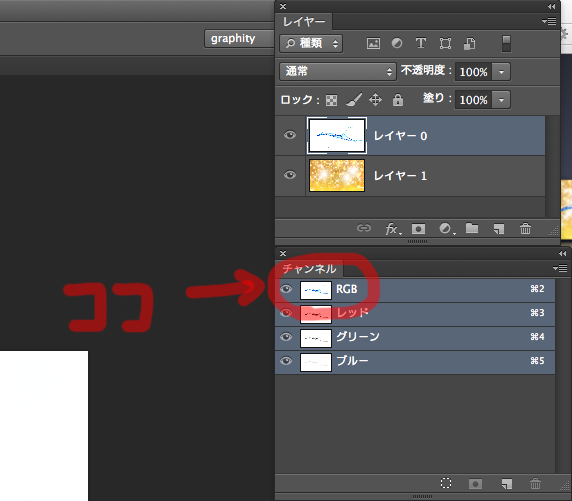
Task: Delete layer trash icon
Action: point(525,229)
